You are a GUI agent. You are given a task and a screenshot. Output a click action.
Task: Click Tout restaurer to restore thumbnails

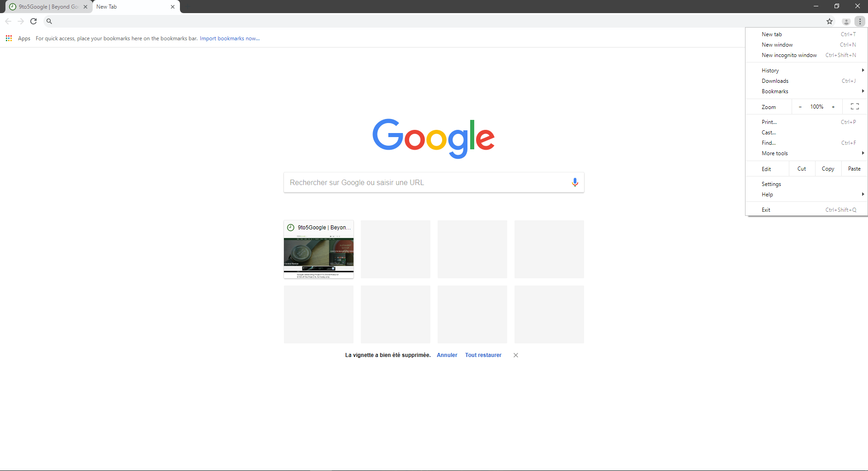[483, 355]
